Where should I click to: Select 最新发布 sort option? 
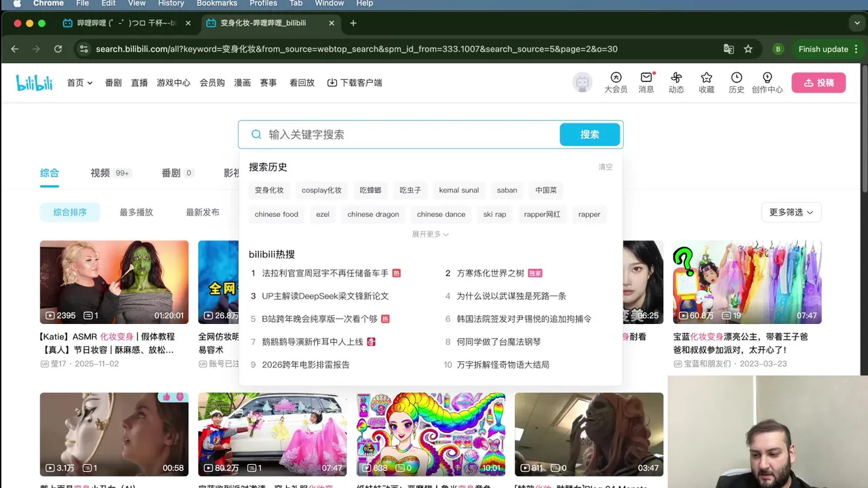(203, 212)
